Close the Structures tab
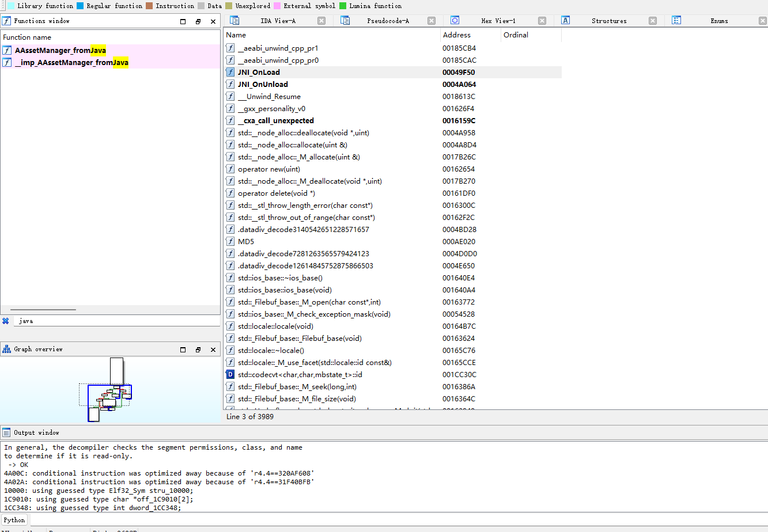The width and height of the screenshot is (768, 532). [x=653, y=21]
